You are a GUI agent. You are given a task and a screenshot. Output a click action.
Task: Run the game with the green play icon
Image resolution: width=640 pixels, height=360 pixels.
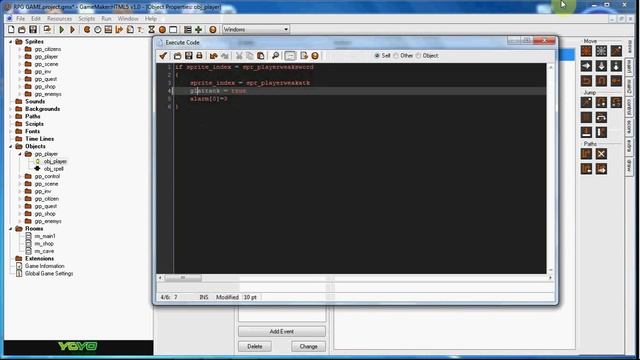pyautogui.click(x=62, y=29)
